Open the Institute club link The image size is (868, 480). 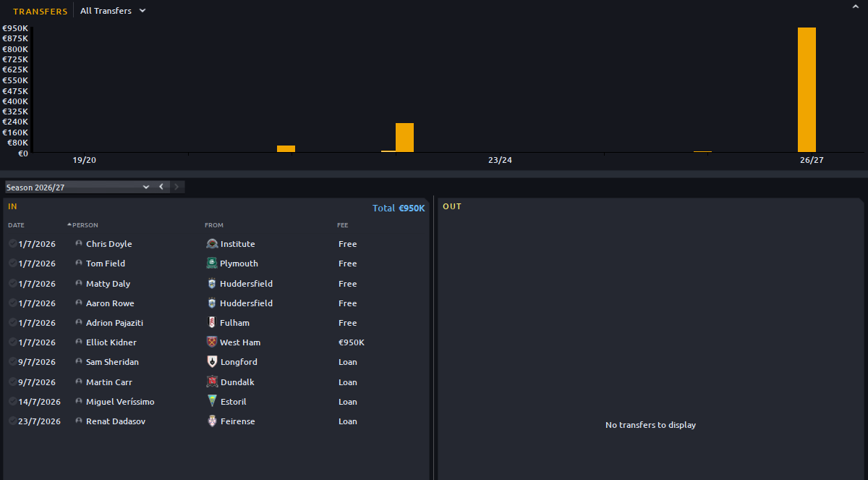coord(238,244)
